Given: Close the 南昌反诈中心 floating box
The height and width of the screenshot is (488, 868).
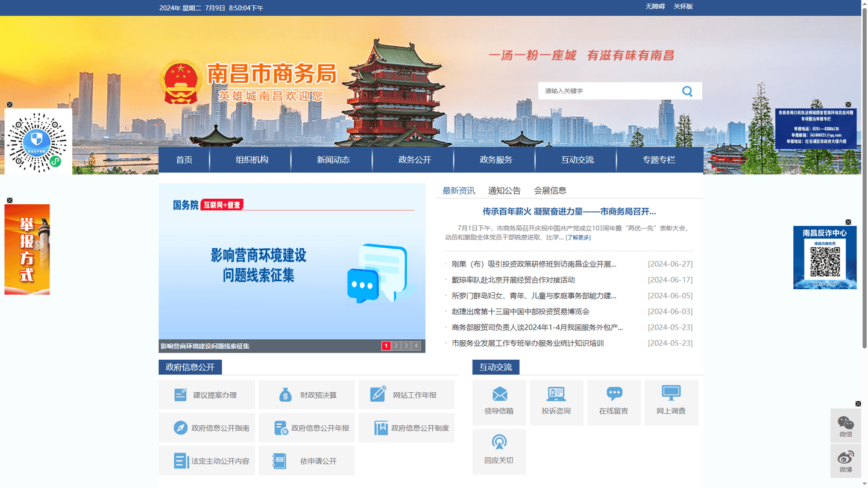Looking at the screenshot, I should [848, 222].
